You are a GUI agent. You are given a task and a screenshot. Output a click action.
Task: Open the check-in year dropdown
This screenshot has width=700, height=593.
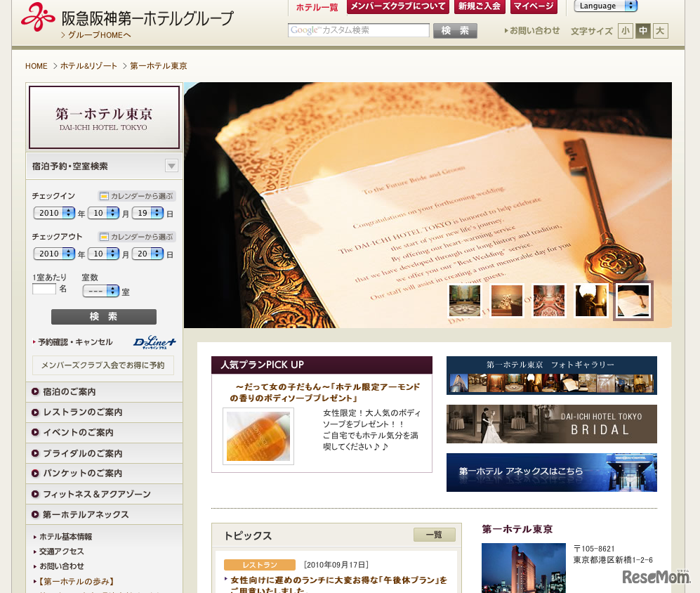[x=54, y=213]
